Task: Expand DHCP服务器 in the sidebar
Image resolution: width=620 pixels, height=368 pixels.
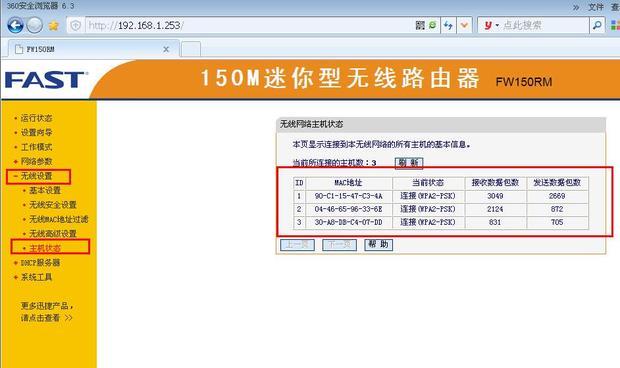Action: (x=40, y=262)
